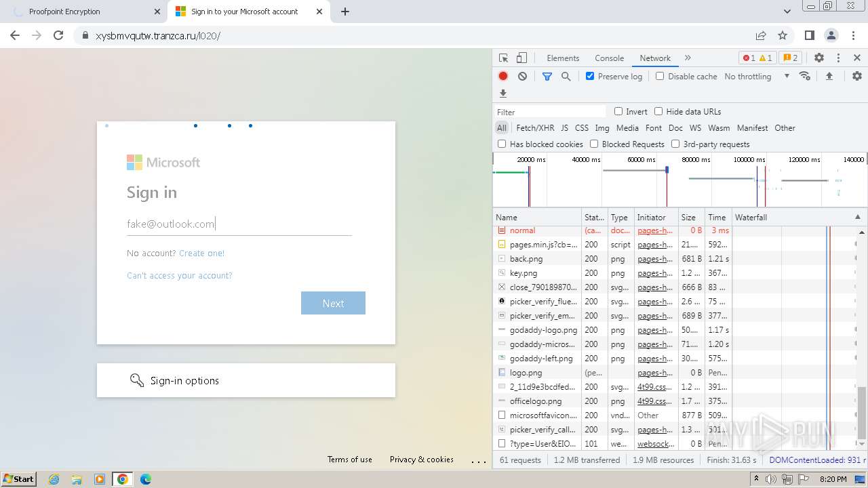Open Internet Explorer from taskbar
The image size is (868, 488).
click(54, 479)
